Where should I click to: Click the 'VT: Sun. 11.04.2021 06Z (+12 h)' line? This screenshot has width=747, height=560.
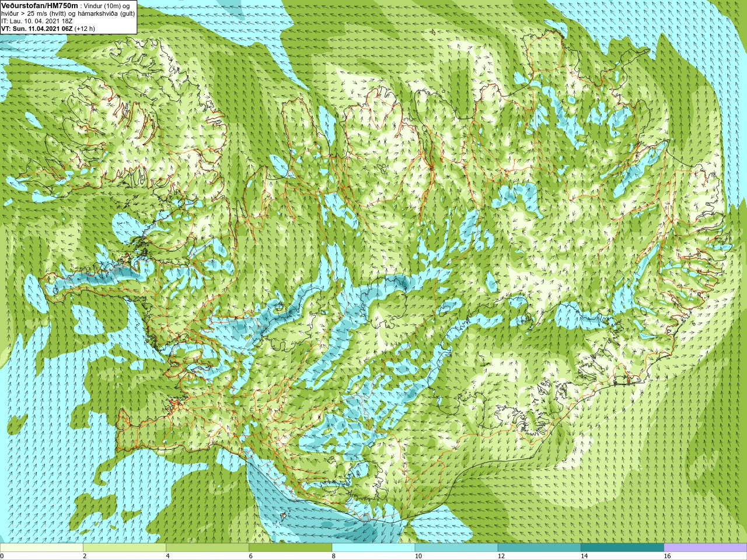(48, 28)
